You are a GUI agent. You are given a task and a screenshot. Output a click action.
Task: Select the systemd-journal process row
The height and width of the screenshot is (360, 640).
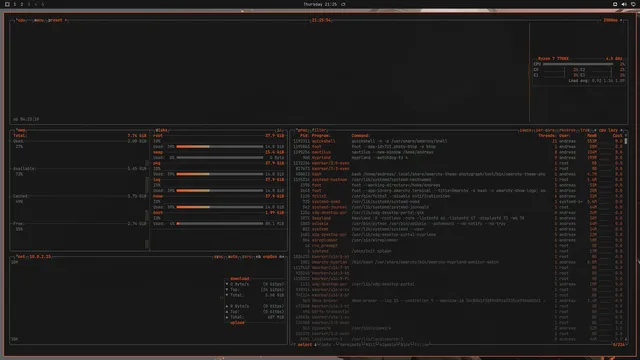point(458,207)
